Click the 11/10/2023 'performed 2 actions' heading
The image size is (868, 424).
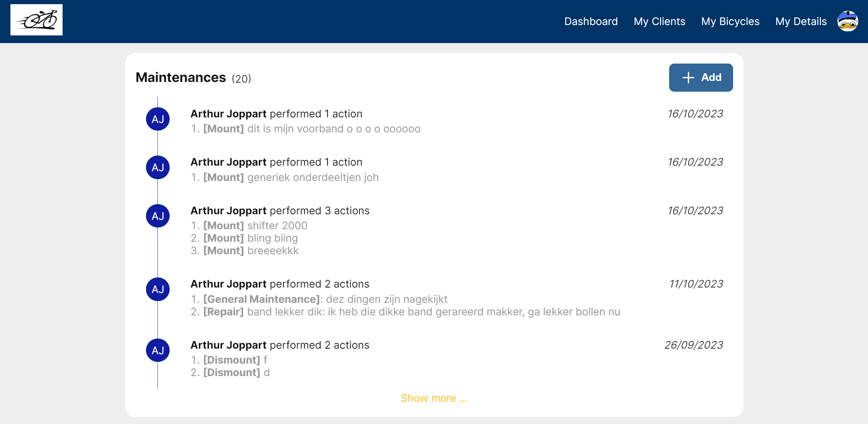tap(280, 284)
